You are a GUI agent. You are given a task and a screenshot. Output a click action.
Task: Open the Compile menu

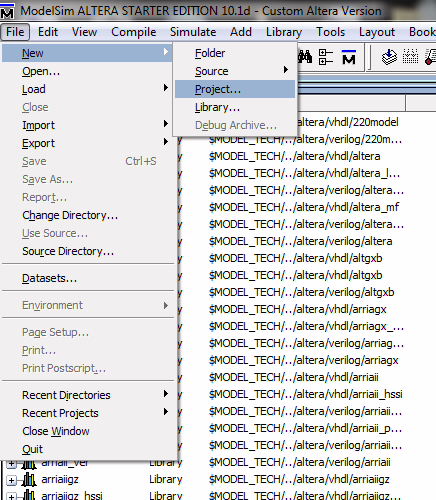(134, 32)
